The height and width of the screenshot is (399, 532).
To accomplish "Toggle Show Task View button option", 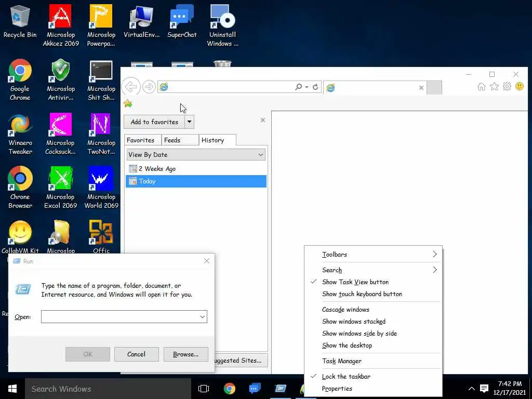I will (373, 282).
